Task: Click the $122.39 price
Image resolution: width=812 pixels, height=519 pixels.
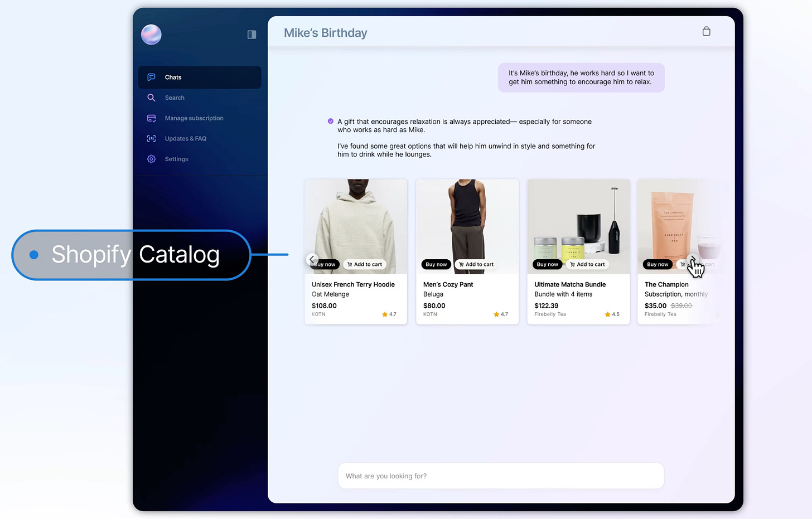Action: point(547,305)
